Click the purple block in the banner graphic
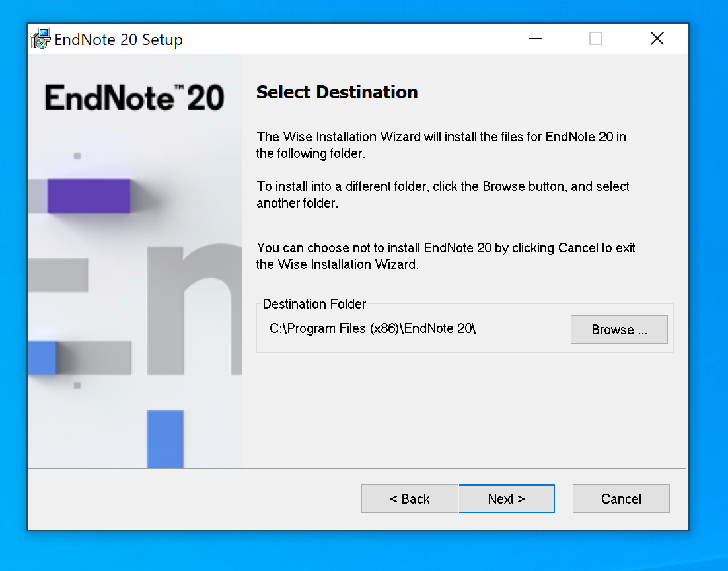This screenshot has width=728, height=571. pyautogui.click(x=89, y=196)
